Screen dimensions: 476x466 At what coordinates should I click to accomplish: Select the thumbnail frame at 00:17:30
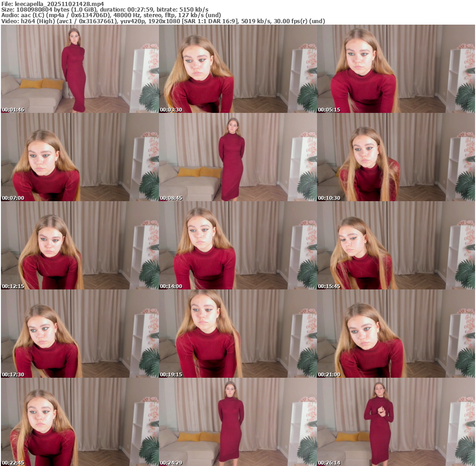(x=80, y=334)
